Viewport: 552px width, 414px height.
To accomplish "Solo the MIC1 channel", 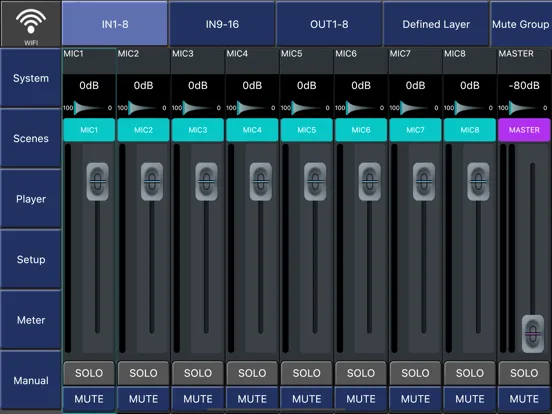I will (x=89, y=373).
